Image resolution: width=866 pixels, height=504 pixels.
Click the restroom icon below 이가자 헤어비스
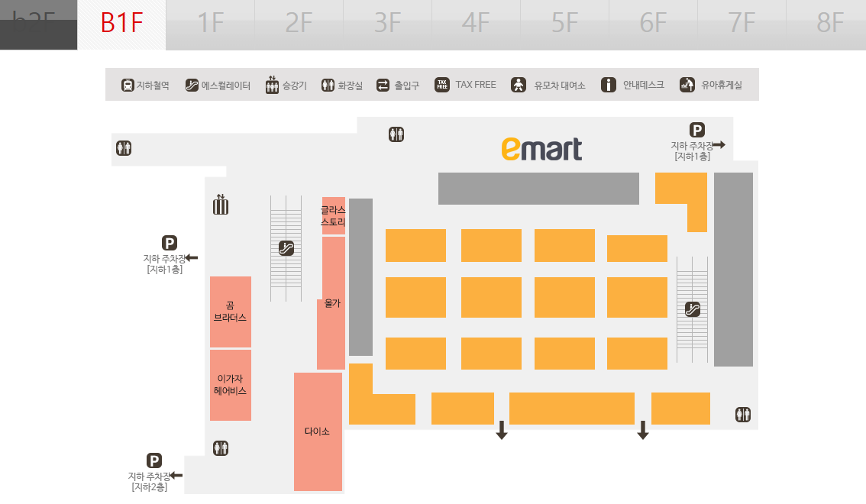[221, 447]
